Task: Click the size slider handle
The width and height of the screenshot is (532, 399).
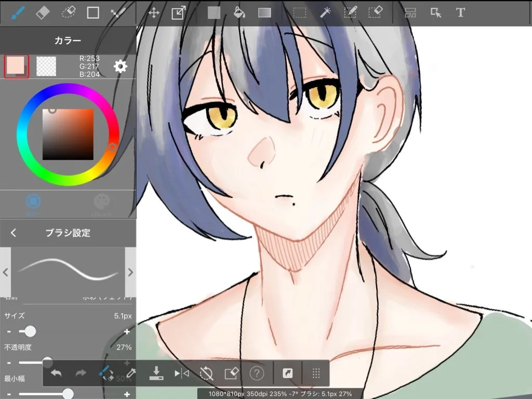Action: click(30, 331)
